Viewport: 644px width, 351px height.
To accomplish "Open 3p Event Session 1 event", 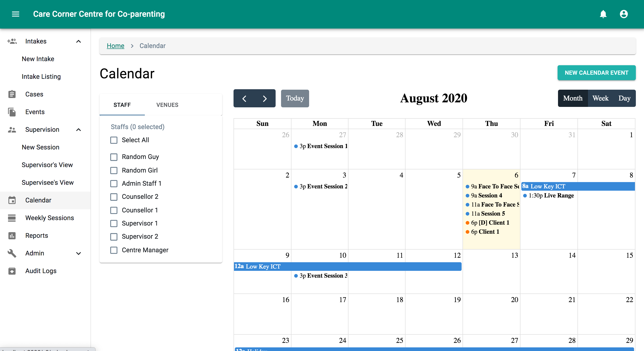I will click(x=320, y=146).
